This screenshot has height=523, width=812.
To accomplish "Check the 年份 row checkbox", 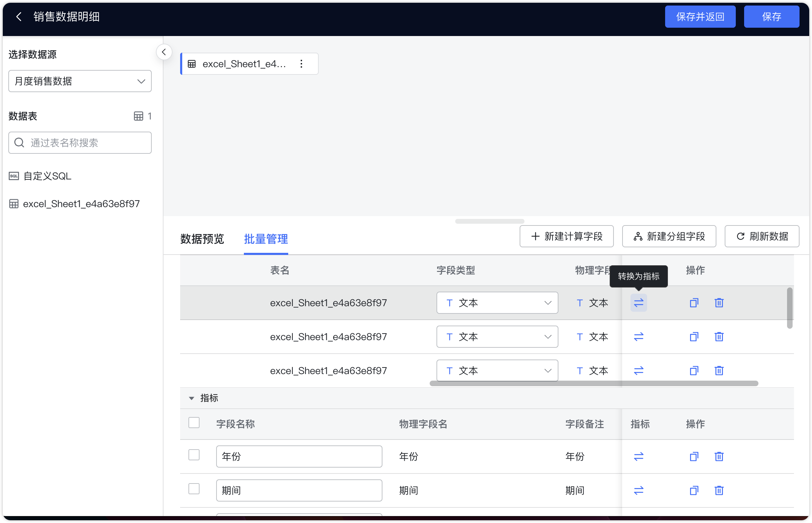I will (x=194, y=455).
